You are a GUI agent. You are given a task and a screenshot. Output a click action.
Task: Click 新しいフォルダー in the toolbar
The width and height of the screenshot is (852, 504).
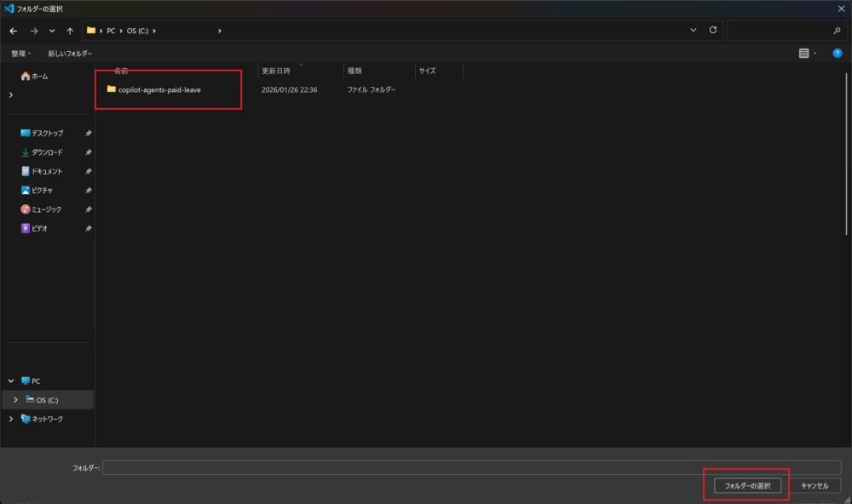70,53
